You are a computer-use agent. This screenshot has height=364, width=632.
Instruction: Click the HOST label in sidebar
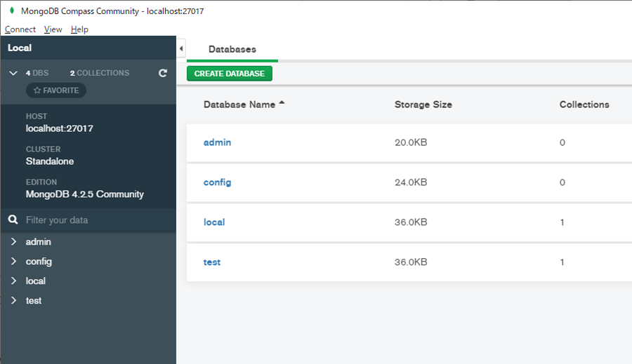(37, 116)
